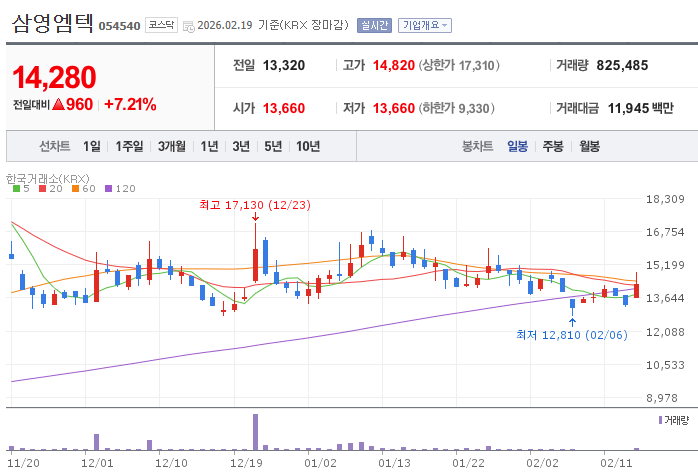This screenshot has width=698, height=474.
Task: Click the 01/13 date axis label
Action: pyautogui.click(x=394, y=463)
